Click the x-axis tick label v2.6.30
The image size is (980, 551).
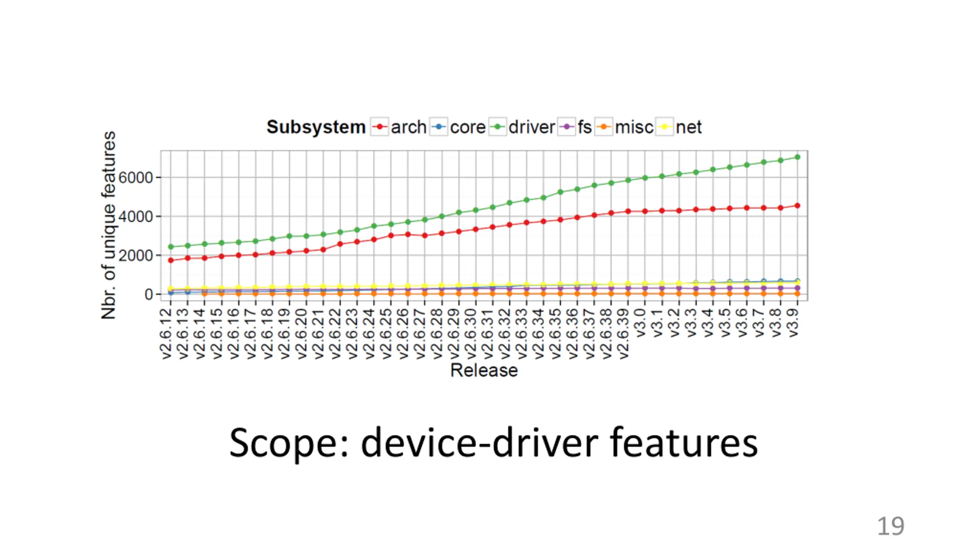coord(471,334)
